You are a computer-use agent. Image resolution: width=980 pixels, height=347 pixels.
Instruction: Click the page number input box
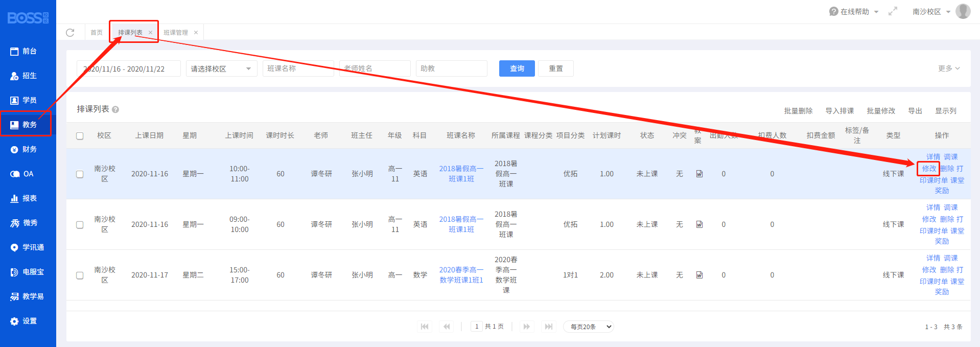click(x=477, y=327)
